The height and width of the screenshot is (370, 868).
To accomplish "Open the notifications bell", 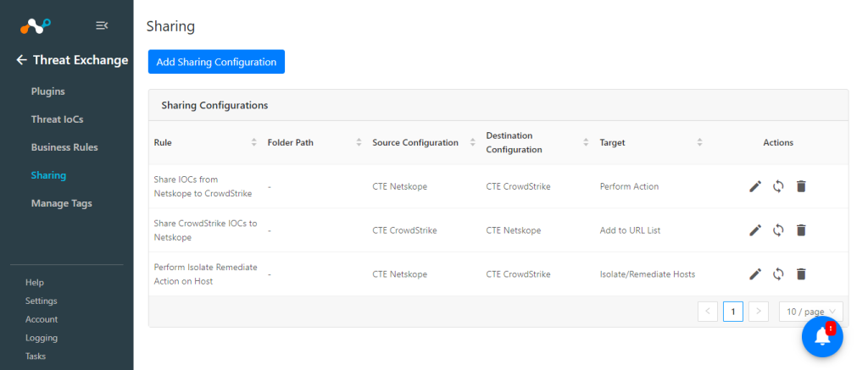I will (x=822, y=337).
